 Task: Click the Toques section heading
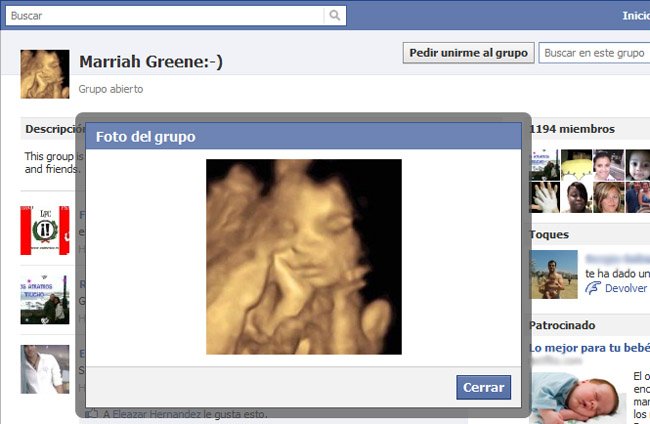(x=549, y=235)
